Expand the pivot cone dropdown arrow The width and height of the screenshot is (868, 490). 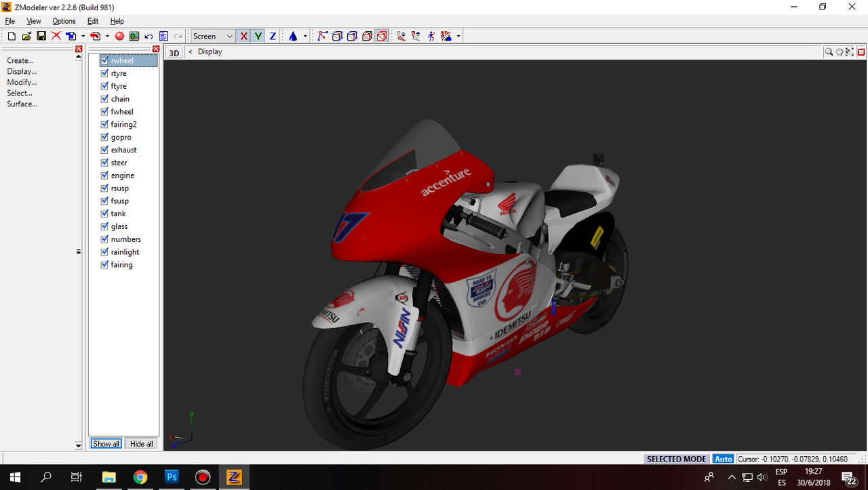point(305,36)
